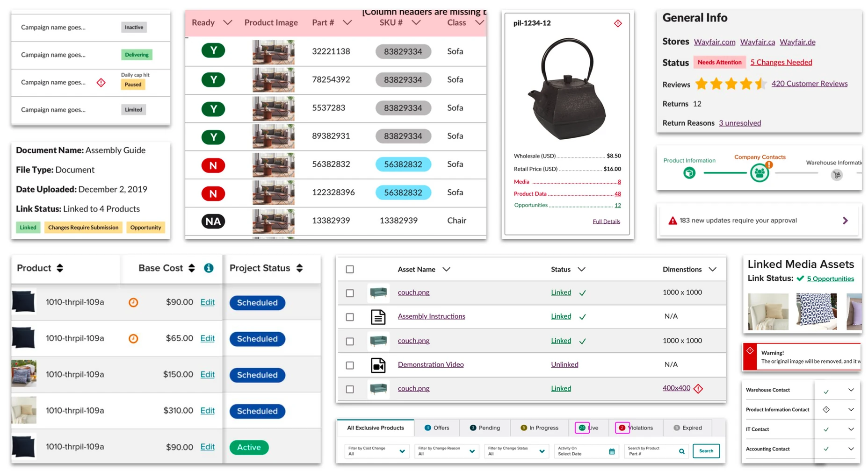Viewport: 868px width, 471px height.
Task: Click the Base Cost info icon
Action: coord(209,268)
